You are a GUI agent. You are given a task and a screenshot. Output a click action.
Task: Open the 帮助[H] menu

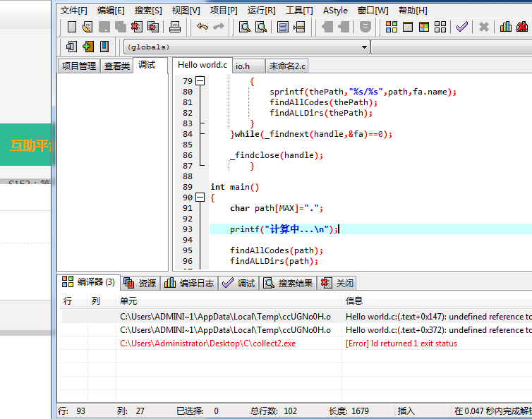(413, 11)
